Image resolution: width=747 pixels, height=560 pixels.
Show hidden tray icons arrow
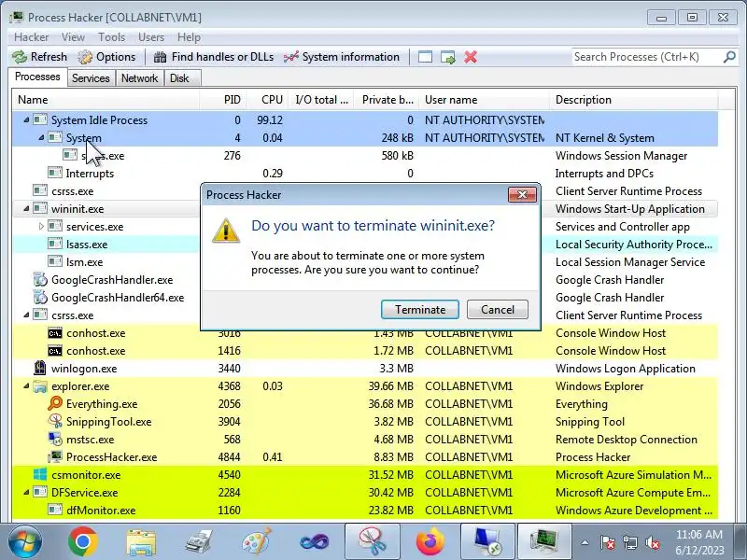[x=585, y=542]
